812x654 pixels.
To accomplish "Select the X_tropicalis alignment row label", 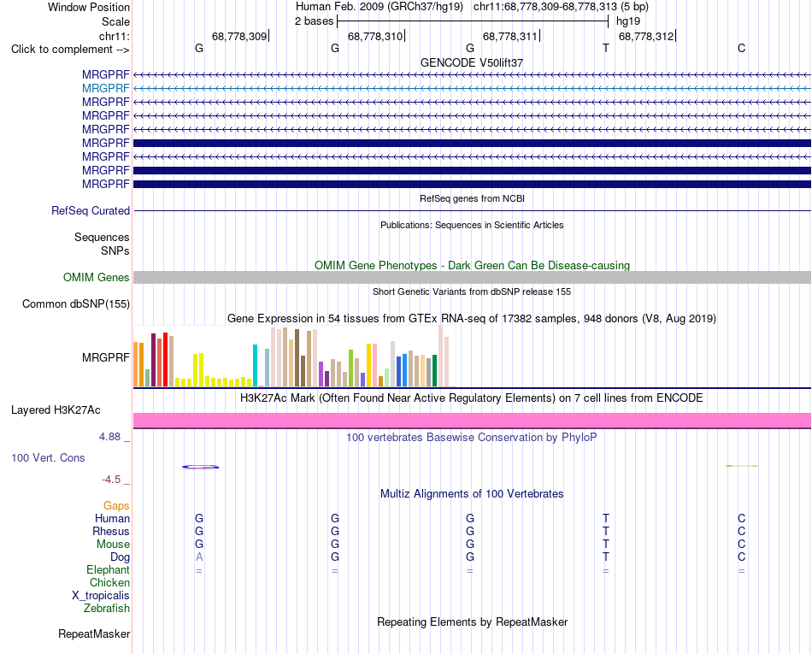I will [x=101, y=596].
